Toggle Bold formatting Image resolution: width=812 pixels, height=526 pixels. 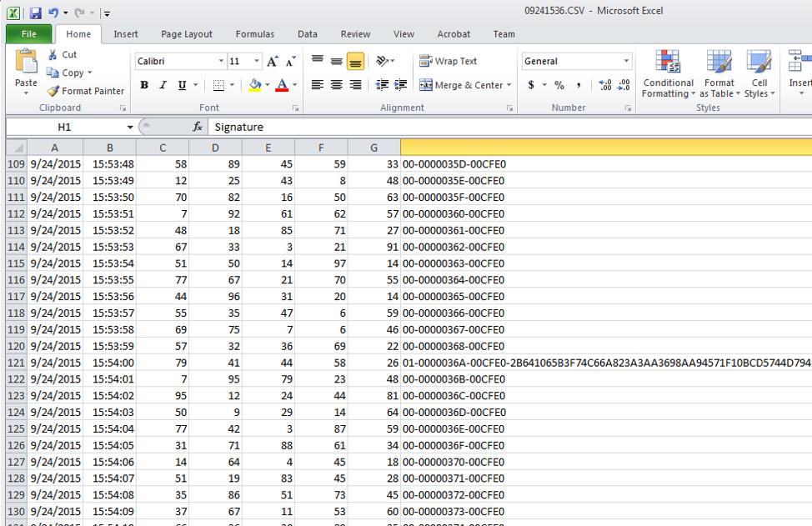[144, 85]
